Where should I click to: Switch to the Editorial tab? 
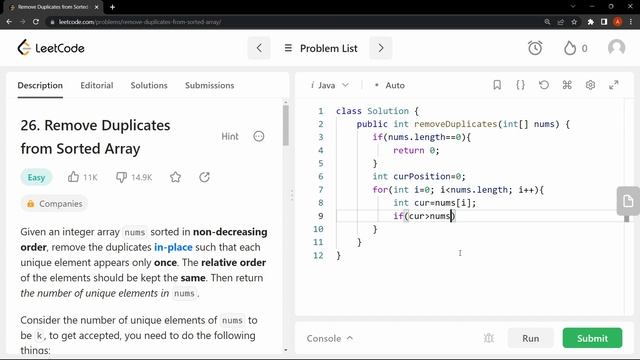coord(97,85)
